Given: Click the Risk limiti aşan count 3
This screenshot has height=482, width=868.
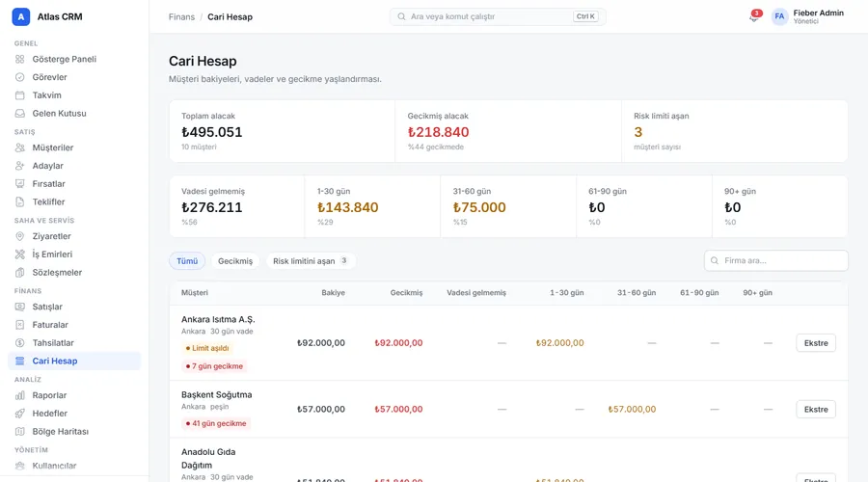Looking at the screenshot, I should pyautogui.click(x=638, y=132).
